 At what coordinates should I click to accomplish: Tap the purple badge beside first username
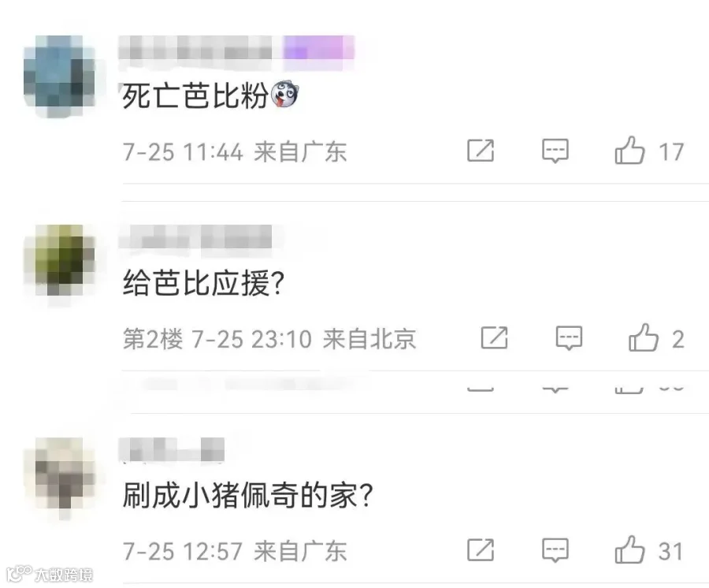tap(319, 47)
